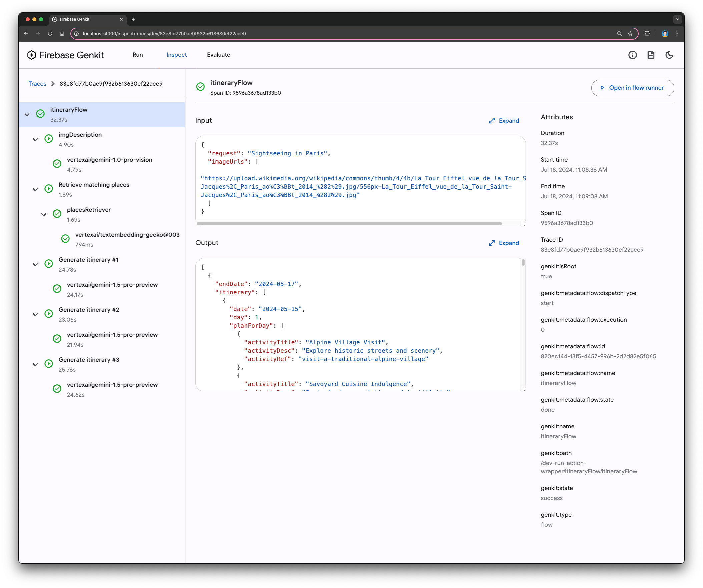Screen dimensions: 703x588
Task: Expand the Input panel
Action: (x=504, y=120)
